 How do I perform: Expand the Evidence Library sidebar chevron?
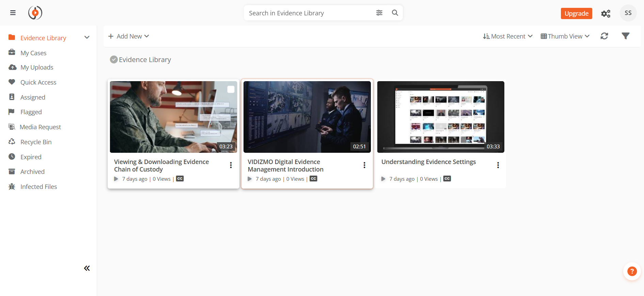pos(87,38)
